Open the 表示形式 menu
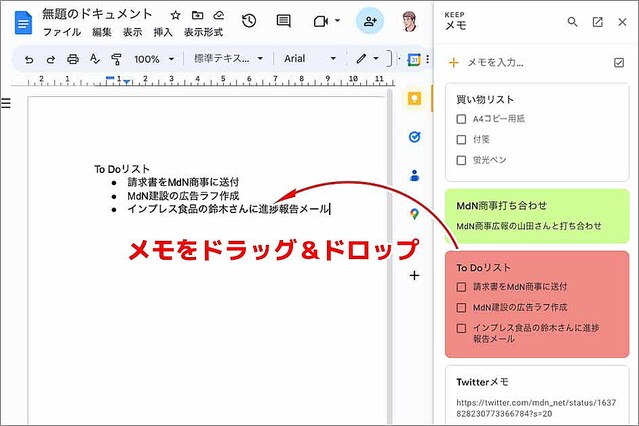The height and width of the screenshot is (426, 639). pyautogui.click(x=203, y=32)
